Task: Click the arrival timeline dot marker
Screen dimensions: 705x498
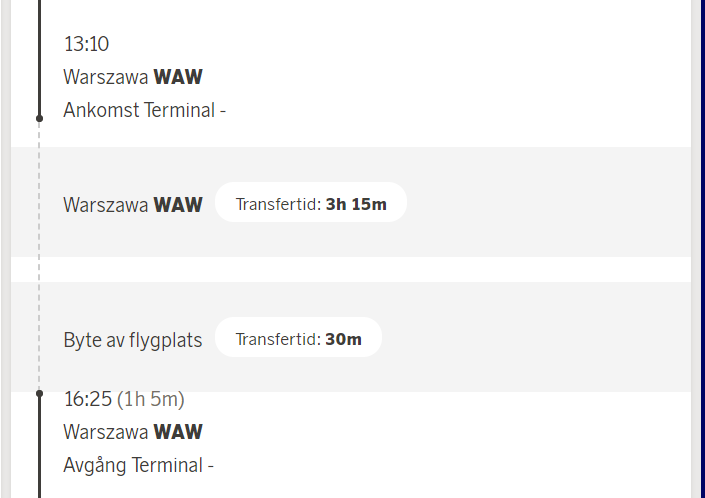Action: point(39,118)
